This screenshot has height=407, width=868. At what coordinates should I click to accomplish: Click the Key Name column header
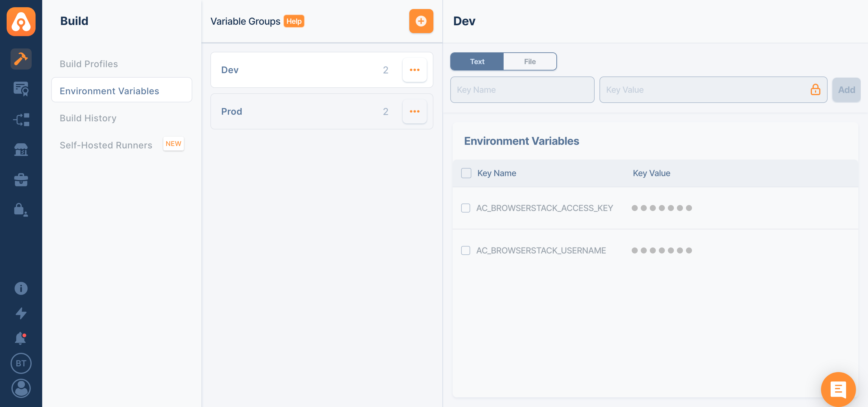click(x=497, y=173)
